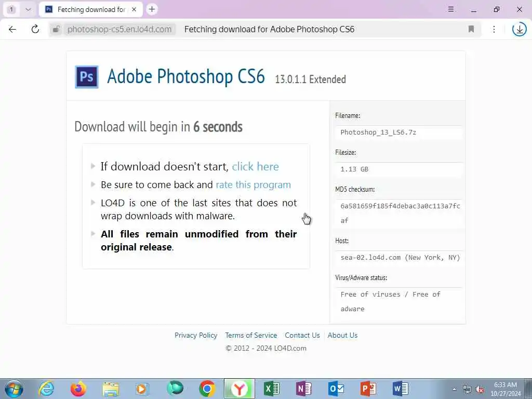
Task: Select the Fetching download for tab
Action: pyautogui.click(x=91, y=9)
